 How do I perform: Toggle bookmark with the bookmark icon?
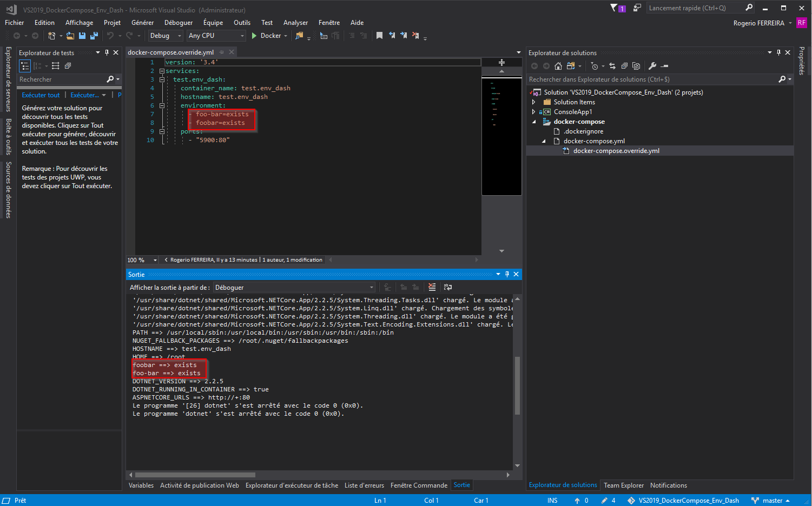point(379,36)
